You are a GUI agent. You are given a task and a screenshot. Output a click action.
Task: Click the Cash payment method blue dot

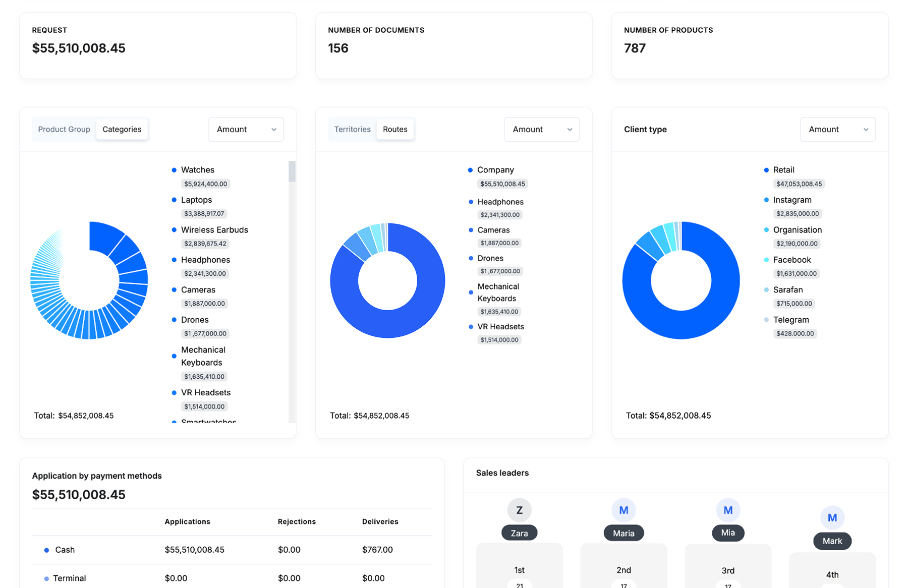click(46, 550)
